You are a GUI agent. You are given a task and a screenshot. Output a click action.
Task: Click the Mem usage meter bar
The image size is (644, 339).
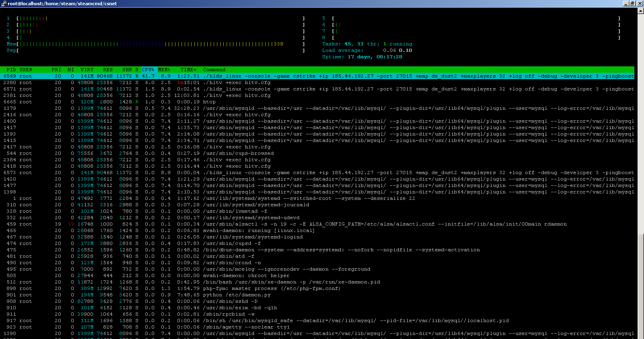[156, 44]
